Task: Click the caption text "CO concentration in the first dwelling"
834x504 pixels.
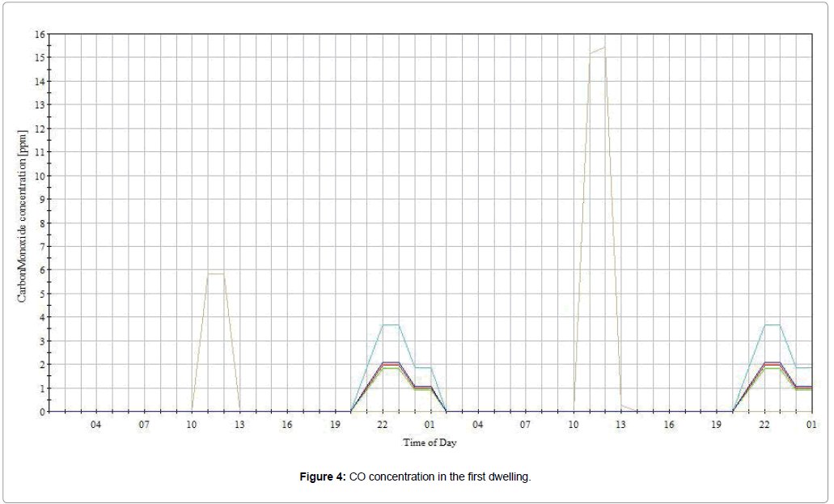Action: [x=440, y=477]
